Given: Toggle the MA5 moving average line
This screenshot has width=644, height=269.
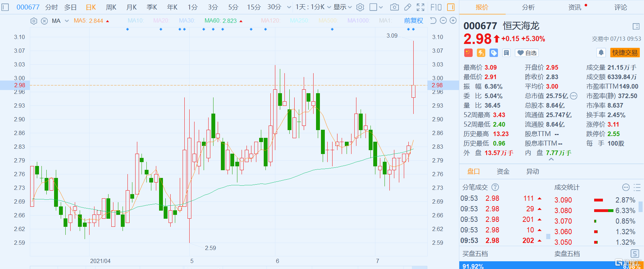Looking at the screenshot, I should click(91, 21).
